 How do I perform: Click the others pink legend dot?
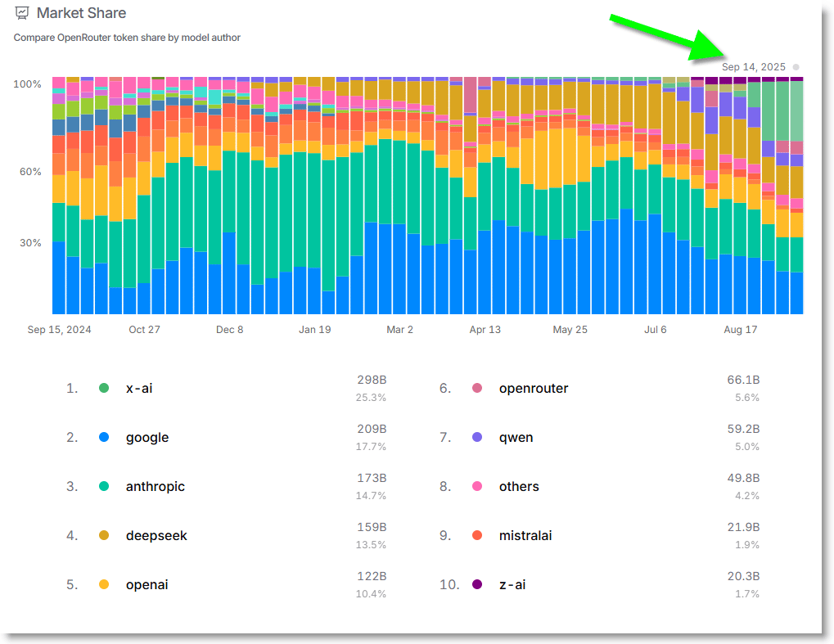pyautogui.click(x=477, y=486)
